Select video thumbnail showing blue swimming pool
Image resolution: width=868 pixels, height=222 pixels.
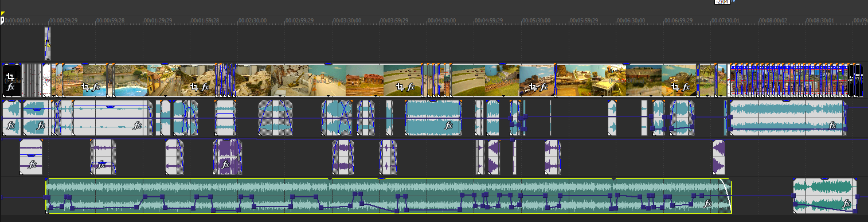click(x=131, y=80)
